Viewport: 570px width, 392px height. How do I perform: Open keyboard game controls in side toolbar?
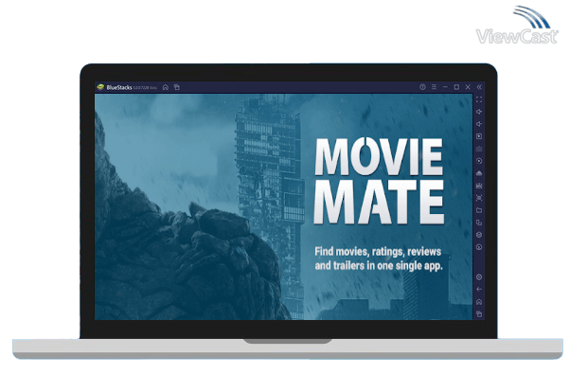point(479,149)
